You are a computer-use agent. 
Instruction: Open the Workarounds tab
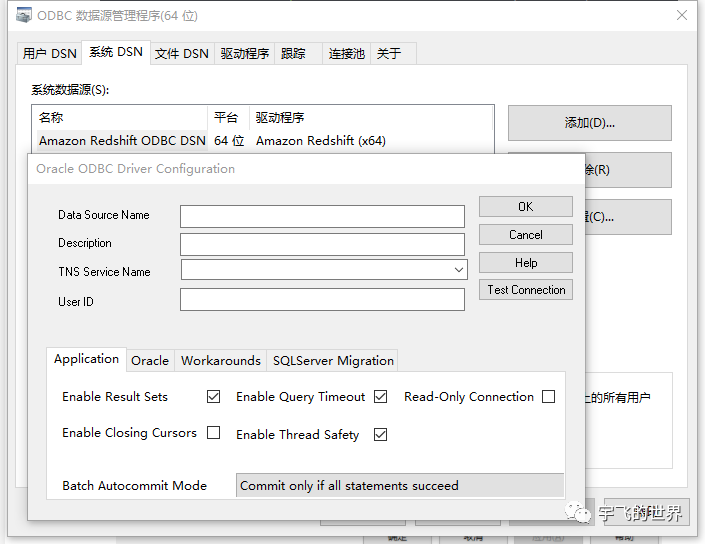(221, 361)
